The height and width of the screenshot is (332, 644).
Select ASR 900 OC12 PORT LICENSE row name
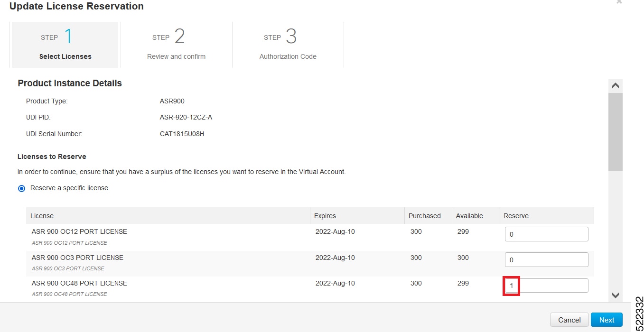click(79, 232)
